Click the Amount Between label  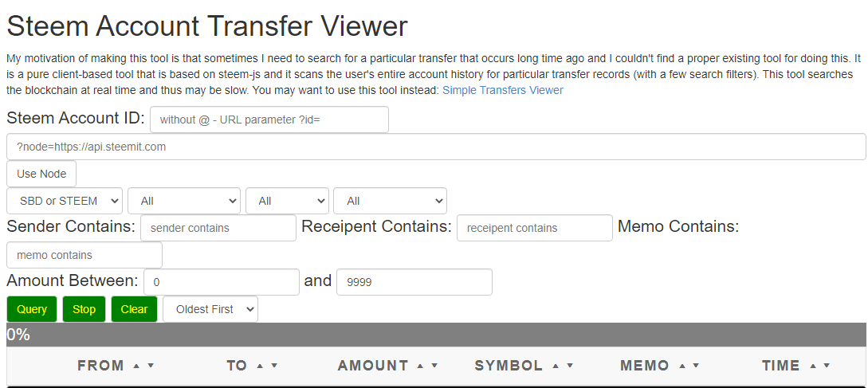pos(73,280)
